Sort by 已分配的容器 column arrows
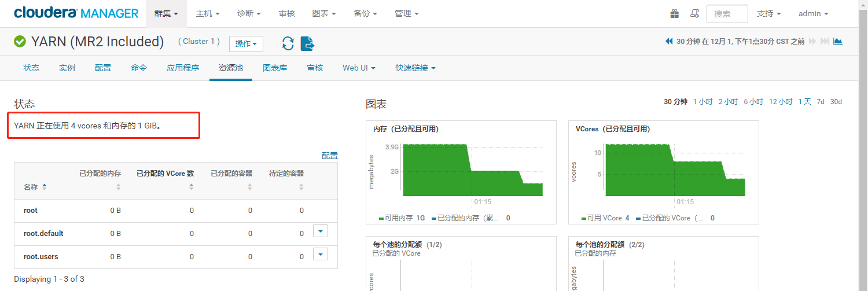Viewport: 868px width, 291px height. point(249,187)
